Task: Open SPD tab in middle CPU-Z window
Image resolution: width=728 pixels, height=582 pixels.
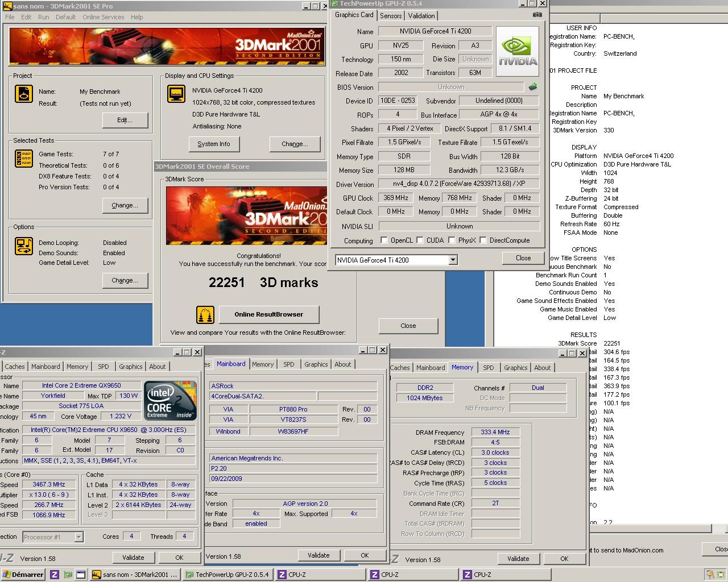Action: (289, 364)
